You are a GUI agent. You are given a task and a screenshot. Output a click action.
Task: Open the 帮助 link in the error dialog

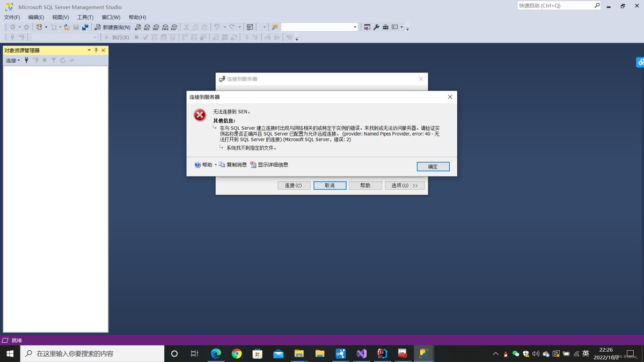(x=203, y=165)
